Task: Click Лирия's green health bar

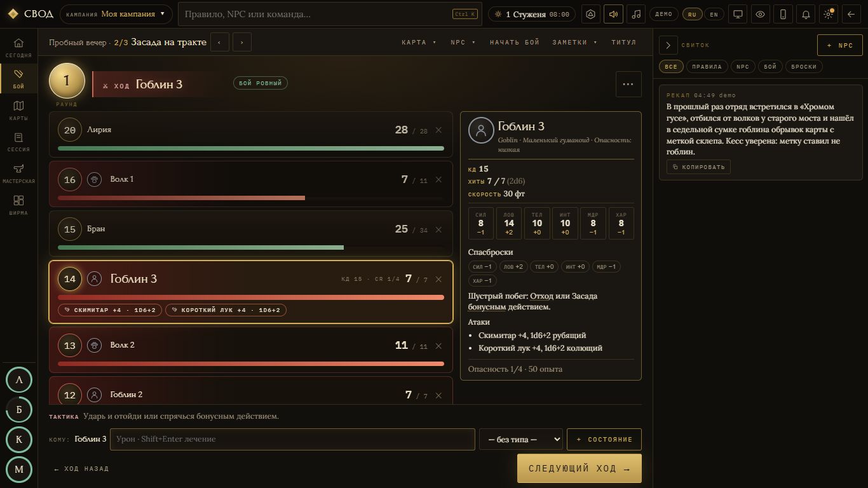Action: coord(251,148)
